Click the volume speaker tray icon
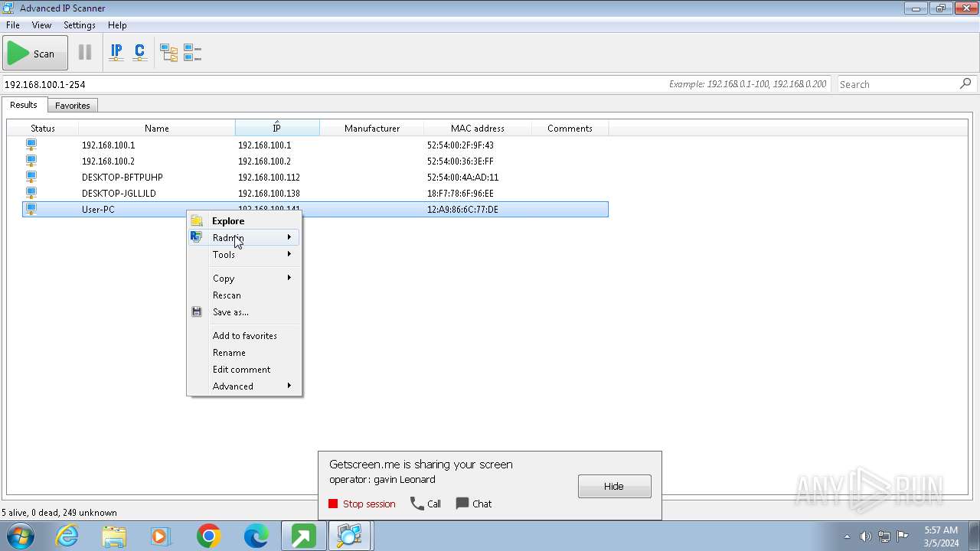Screen dimensions: 980x551 point(865,536)
